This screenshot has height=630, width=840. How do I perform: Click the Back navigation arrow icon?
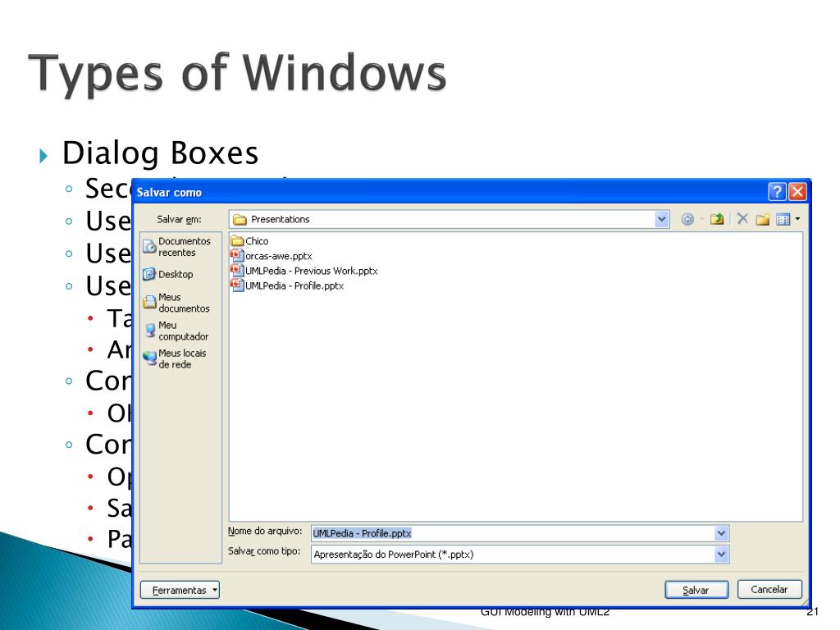click(687, 219)
